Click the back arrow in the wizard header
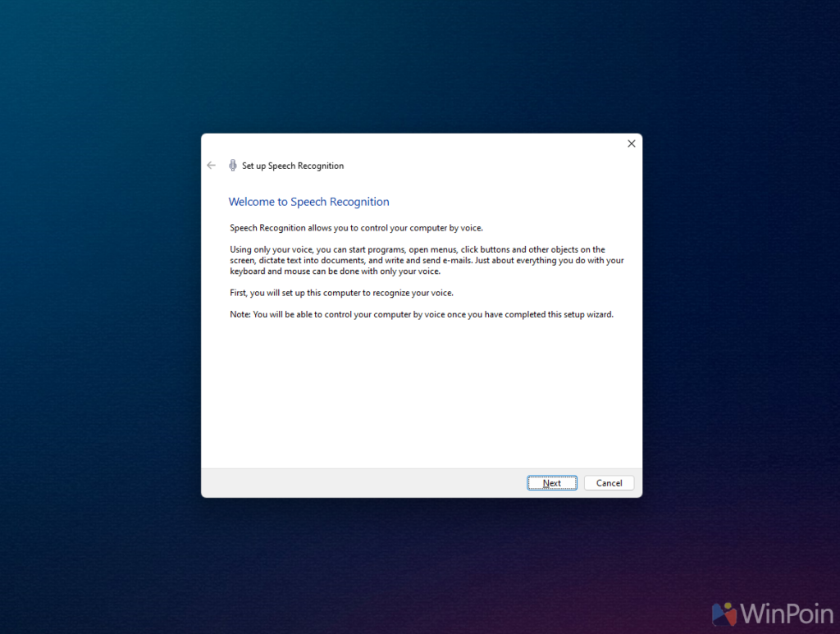 point(211,165)
